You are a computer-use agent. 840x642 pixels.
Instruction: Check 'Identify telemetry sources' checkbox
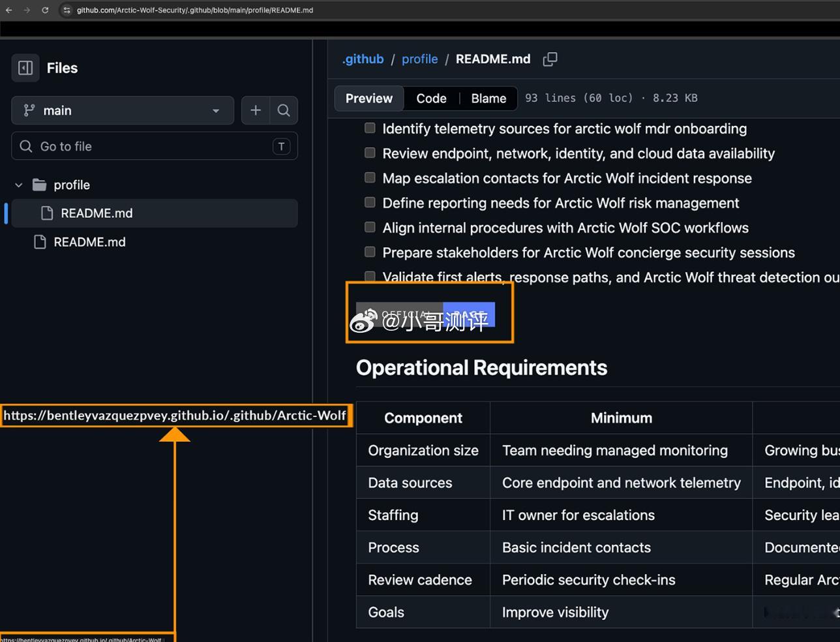pyautogui.click(x=370, y=128)
